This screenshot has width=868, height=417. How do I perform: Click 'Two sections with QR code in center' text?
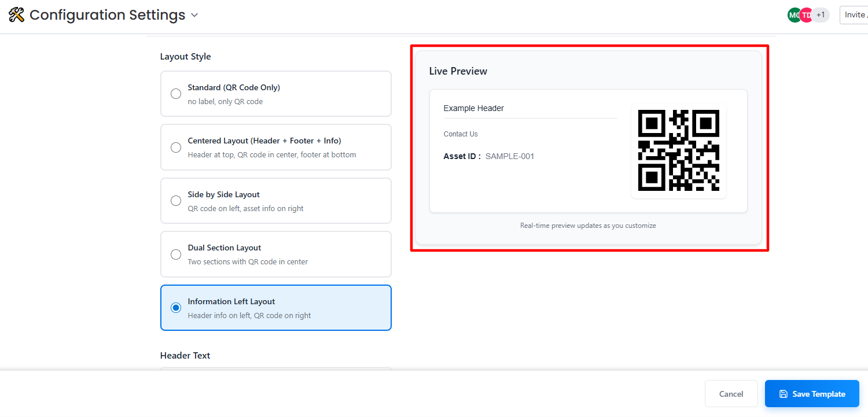(x=248, y=262)
